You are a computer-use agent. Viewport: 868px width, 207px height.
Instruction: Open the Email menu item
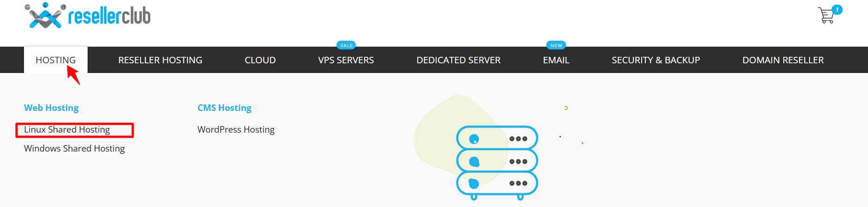point(556,60)
